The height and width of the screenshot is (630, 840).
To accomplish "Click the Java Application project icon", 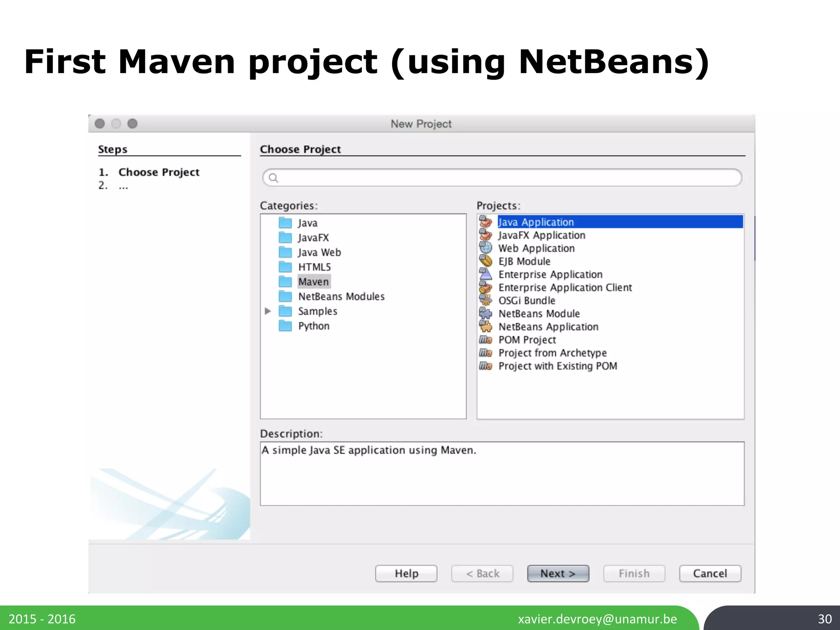I will click(x=486, y=222).
